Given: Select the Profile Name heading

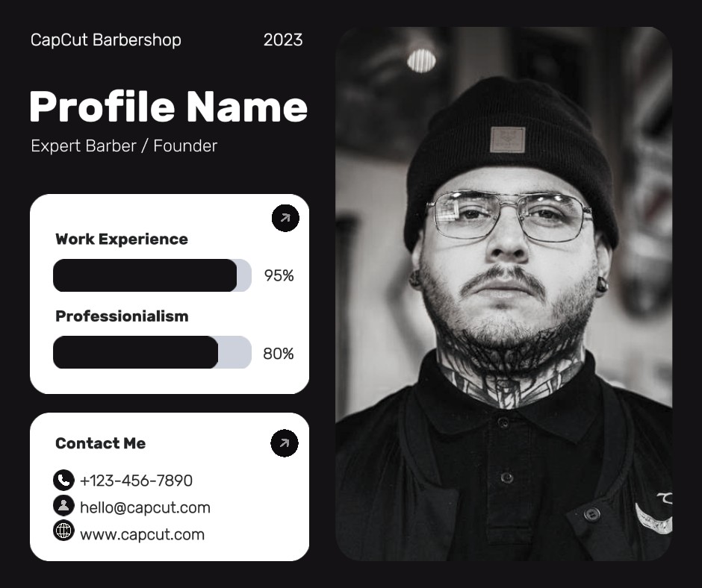Looking at the screenshot, I should 168,107.
